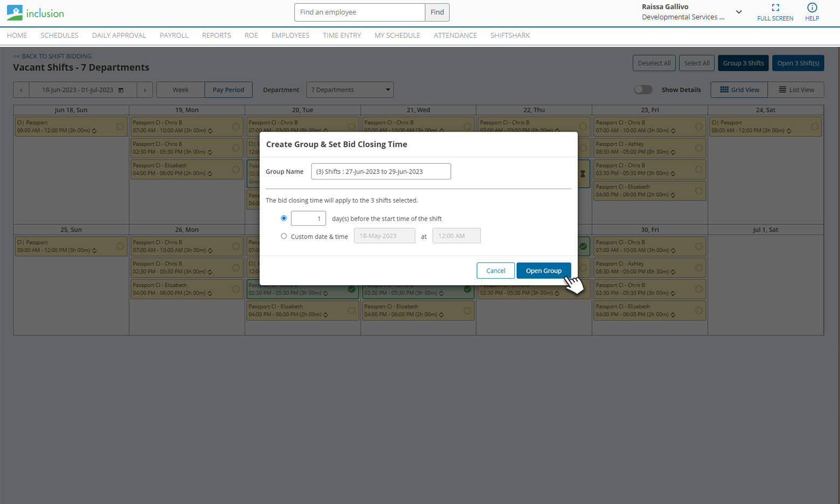The width and height of the screenshot is (840, 504).
Task: Switch to List View
Action: pos(796,90)
